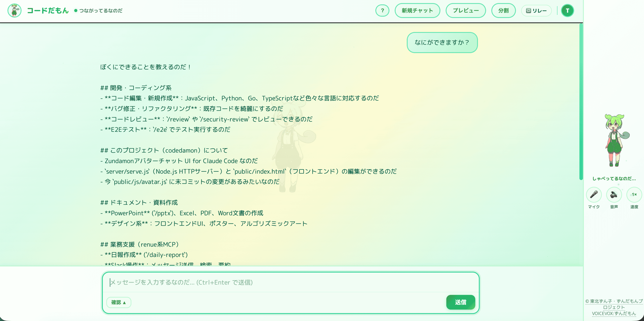Start a 新規チャット new chat
Screen dimensions: 644x321
coord(417,11)
